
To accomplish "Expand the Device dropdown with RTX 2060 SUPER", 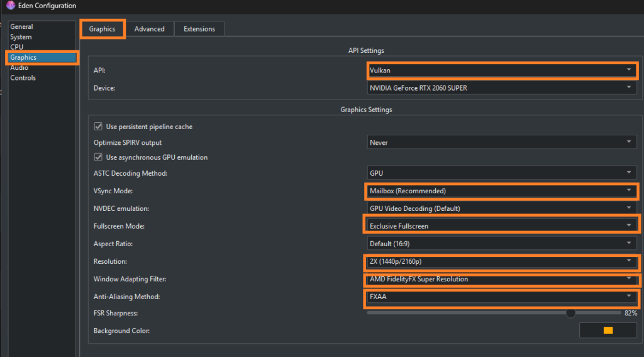I will (x=501, y=88).
